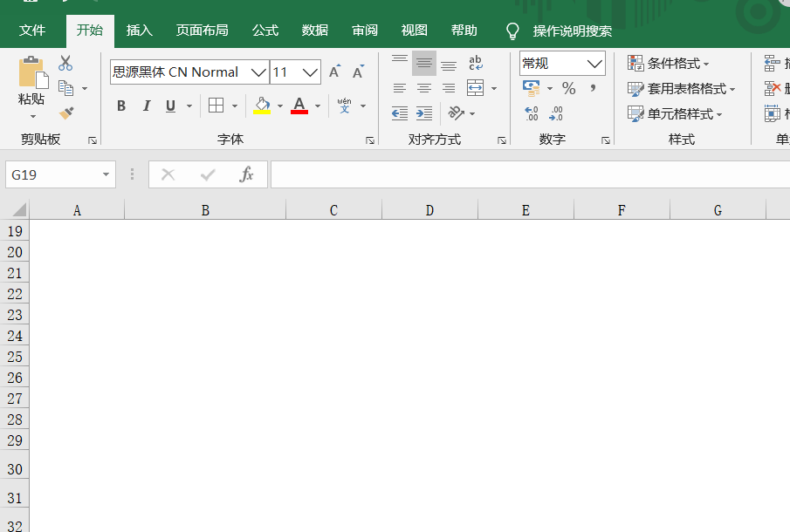This screenshot has width=790, height=532.
Task: Open clipboard (剪贴板) dialog launcher
Action: click(x=93, y=140)
